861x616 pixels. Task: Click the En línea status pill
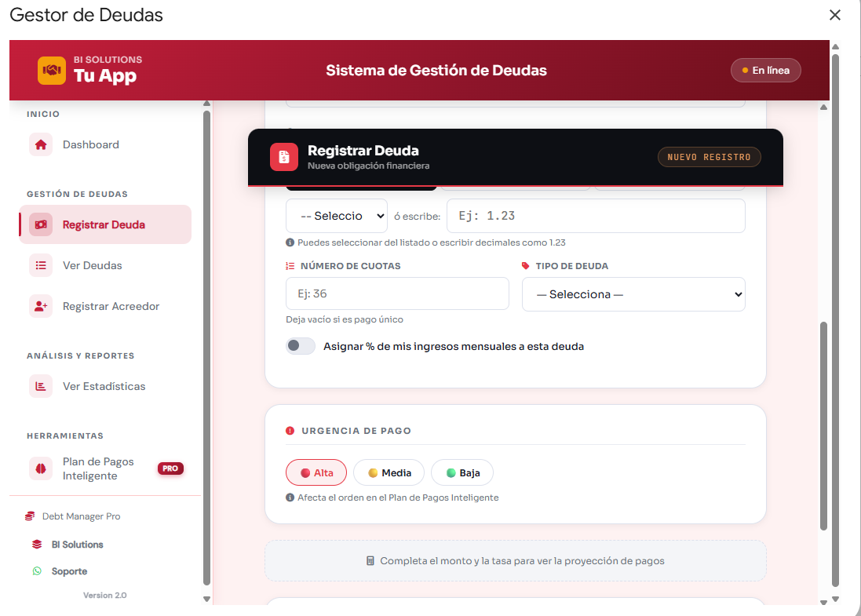(765, 71)
